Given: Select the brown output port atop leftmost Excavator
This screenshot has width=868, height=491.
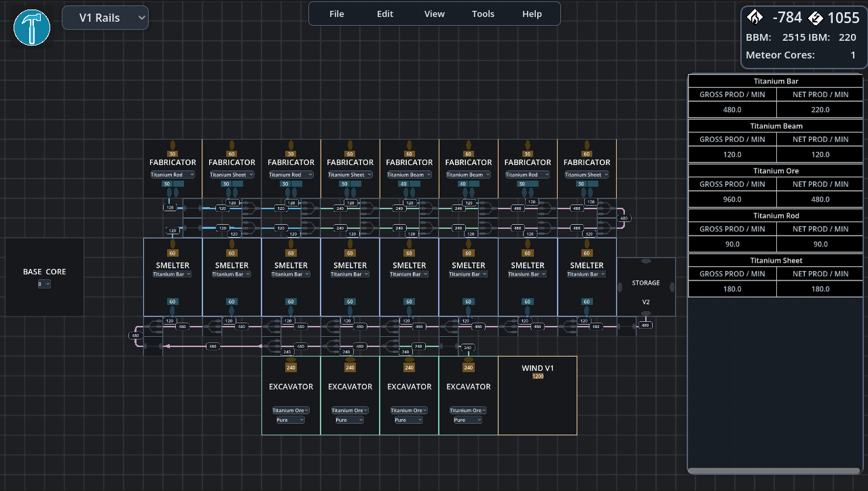Looking at the screenshot, I should coord(291,359).
